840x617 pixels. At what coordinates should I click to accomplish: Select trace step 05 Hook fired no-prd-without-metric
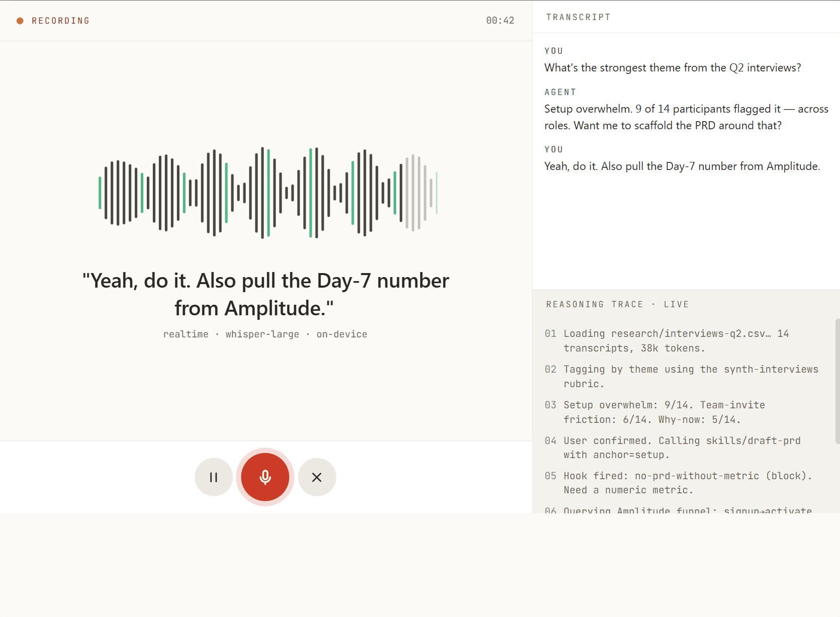pos(683,483)
